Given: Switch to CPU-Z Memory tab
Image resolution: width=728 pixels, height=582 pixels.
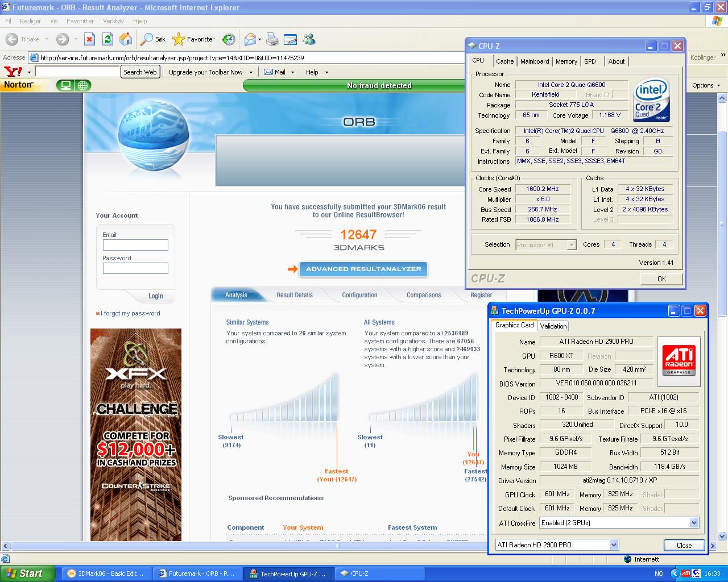Looking at the screenshot, I should coord(566,61).
